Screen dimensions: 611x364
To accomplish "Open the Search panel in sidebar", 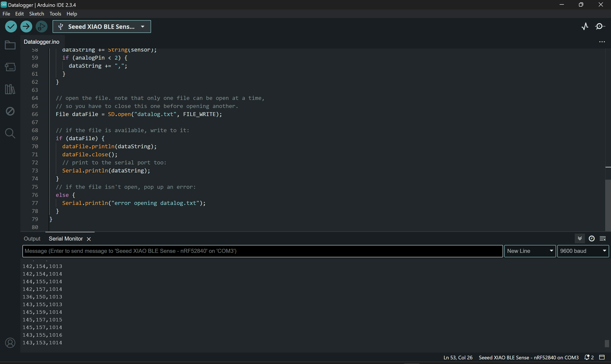I will [10, 133].
